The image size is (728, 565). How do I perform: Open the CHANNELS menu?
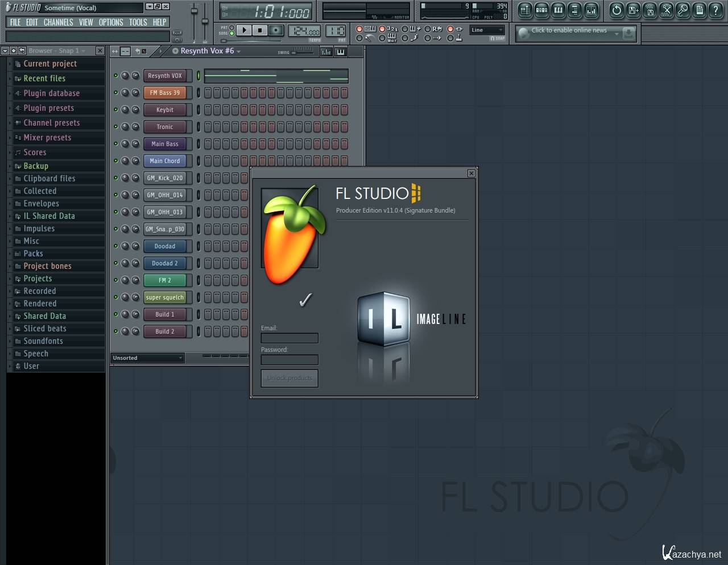click(58, 22)
